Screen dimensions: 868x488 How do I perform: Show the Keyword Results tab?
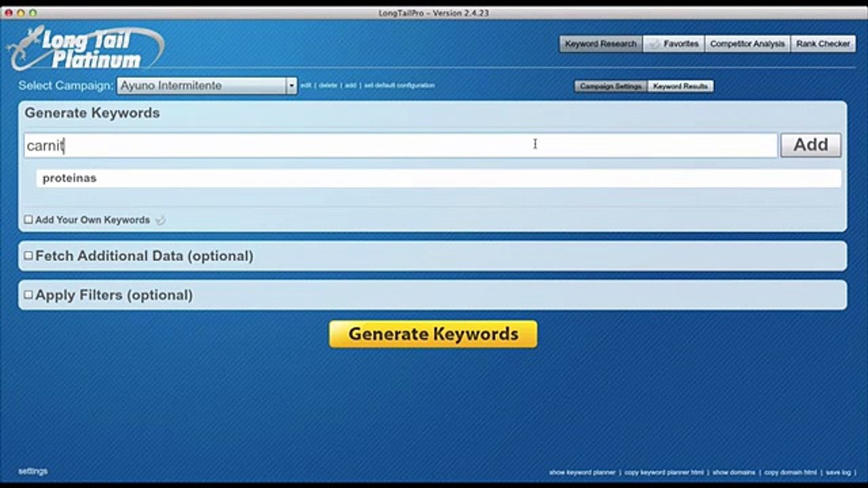(x=680, y=87)
